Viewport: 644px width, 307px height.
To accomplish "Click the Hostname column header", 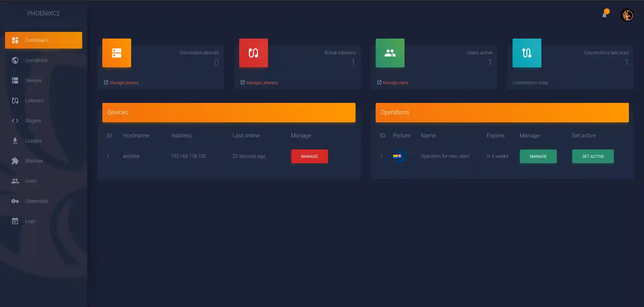I will point(136,135).
